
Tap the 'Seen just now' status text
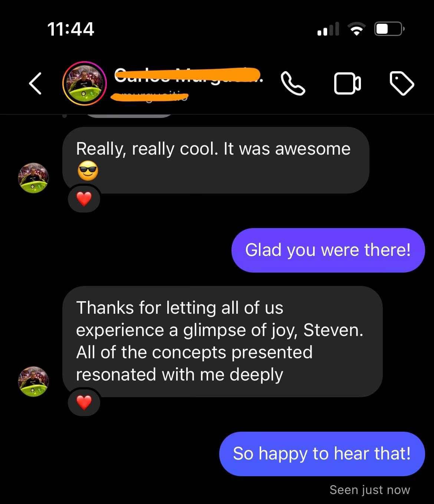coord(370,490)
